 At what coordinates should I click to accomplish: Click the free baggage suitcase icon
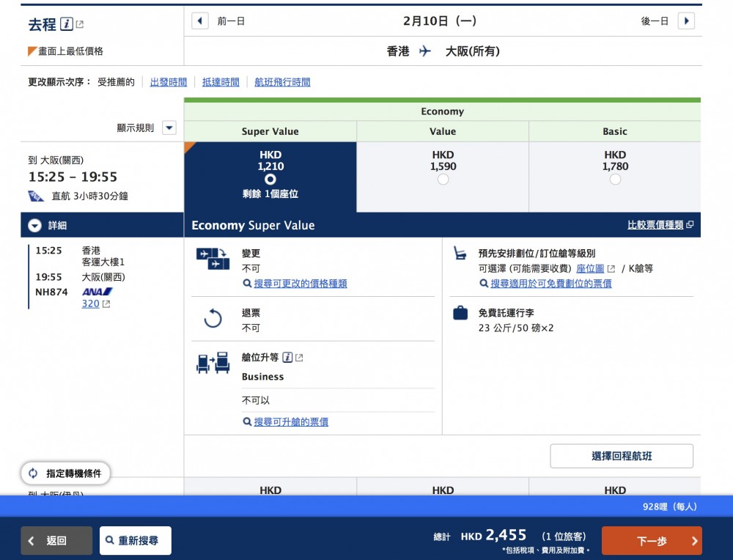tap(460, 313)
